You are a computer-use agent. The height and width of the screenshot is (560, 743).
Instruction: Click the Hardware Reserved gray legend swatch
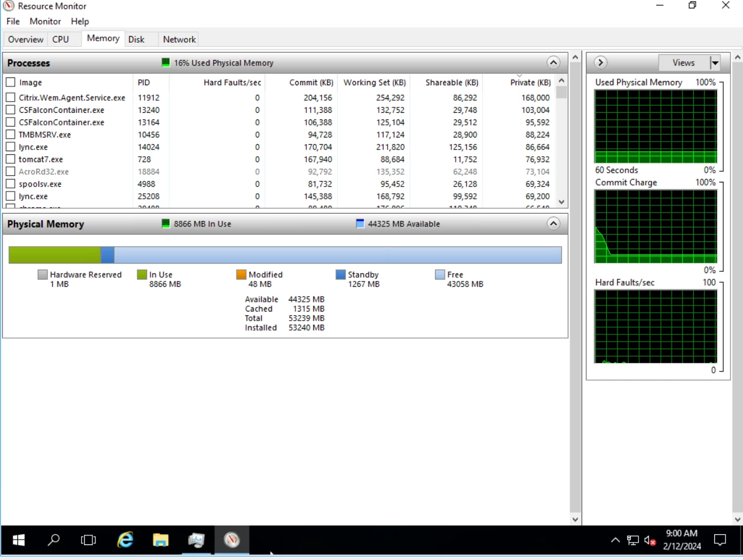click(42, 274)
